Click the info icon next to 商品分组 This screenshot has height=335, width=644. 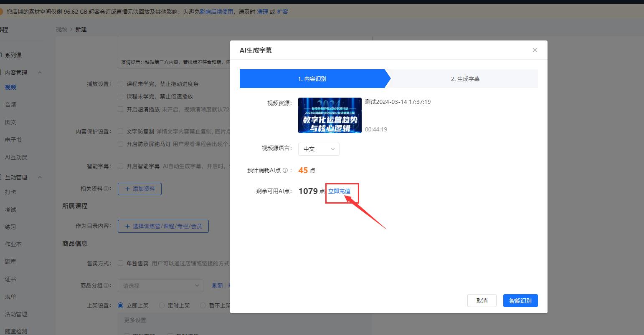pos(106,285)
